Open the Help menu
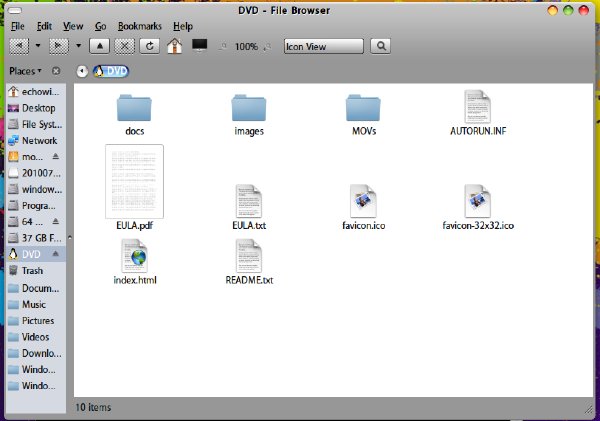The width and height of the screenshot is (600, 421). point(183,26)
